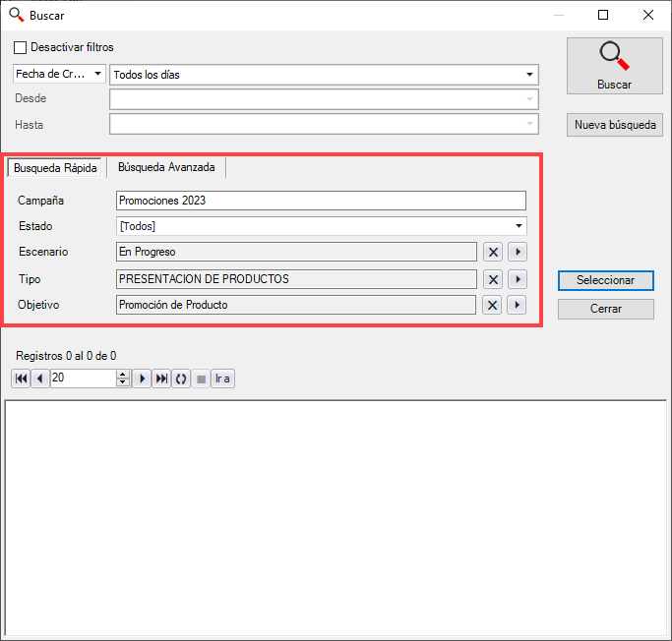Click the Tipo field PRESENTACION DE PRODUCTOS
672x641 pixels.
[296, 279]
